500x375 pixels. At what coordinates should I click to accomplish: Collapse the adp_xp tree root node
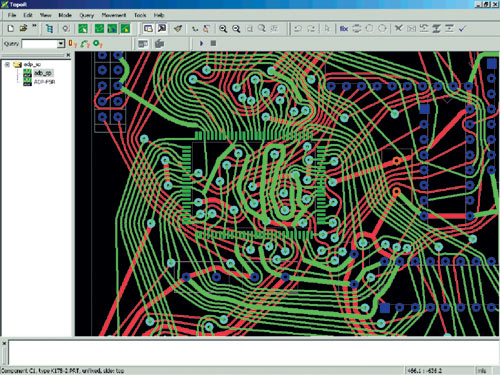pos(7,64)
